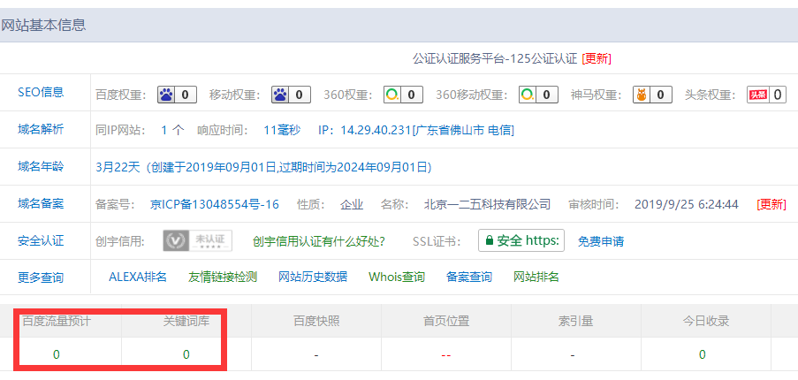Open Whois查询 link

396,277
